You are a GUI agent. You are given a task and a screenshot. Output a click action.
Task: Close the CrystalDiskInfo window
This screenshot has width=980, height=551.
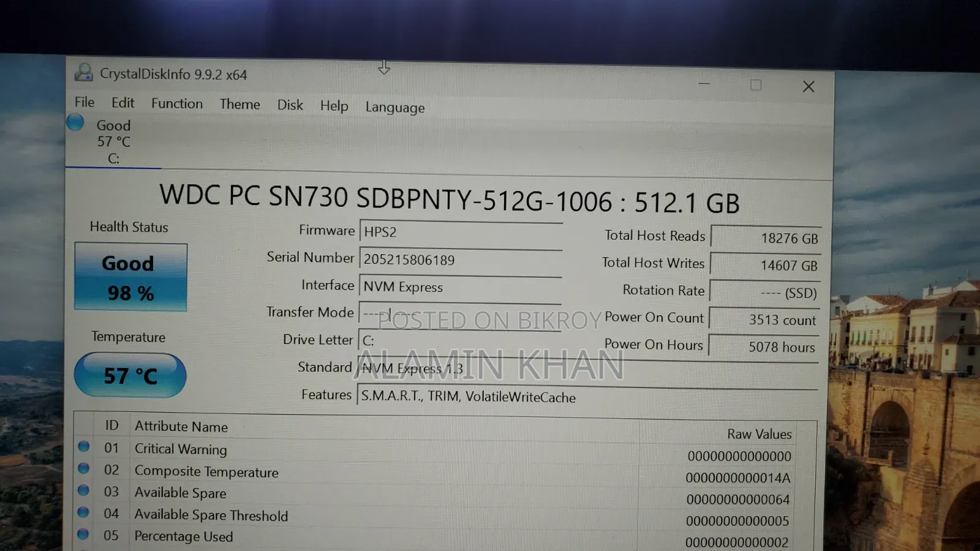(809, 86)
